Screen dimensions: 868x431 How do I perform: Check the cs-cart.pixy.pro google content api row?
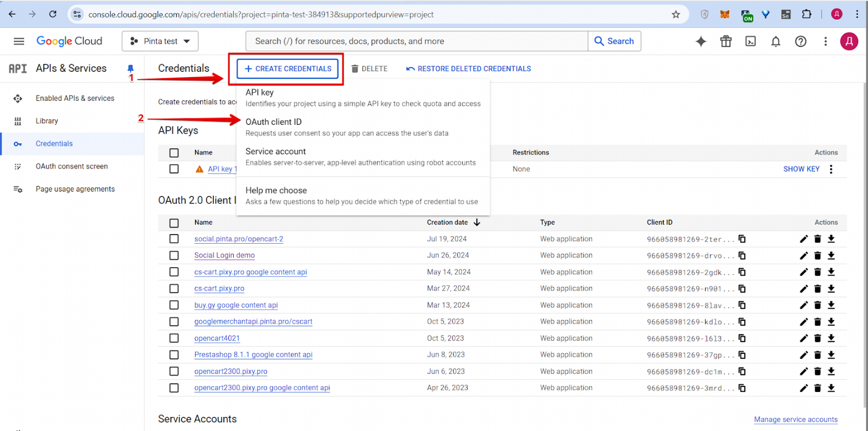(174, 272)
